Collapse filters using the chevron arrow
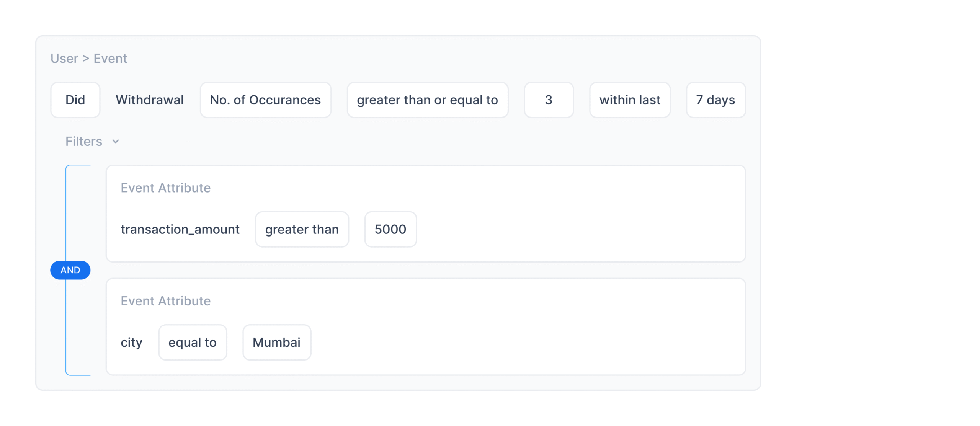 (x=115, y=142)
